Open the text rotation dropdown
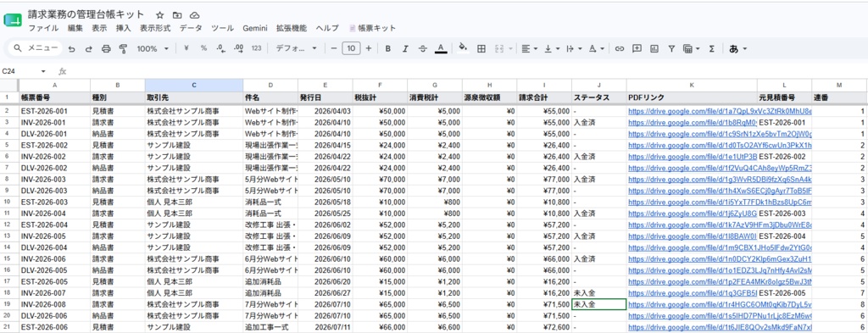 pyautogui.click(x=597, y=48)
